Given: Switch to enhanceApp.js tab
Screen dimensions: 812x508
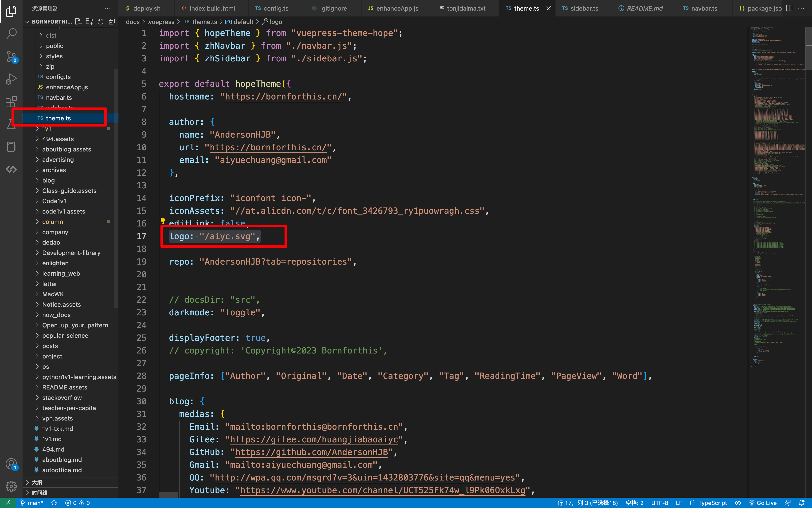Looking at the screenshot, I should click(397, 8).
